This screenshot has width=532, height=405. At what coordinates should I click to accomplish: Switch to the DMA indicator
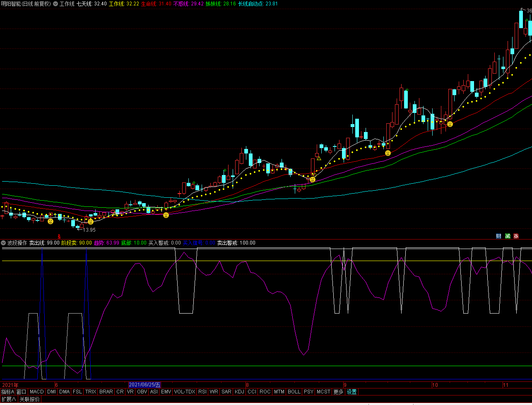point(64,392)
